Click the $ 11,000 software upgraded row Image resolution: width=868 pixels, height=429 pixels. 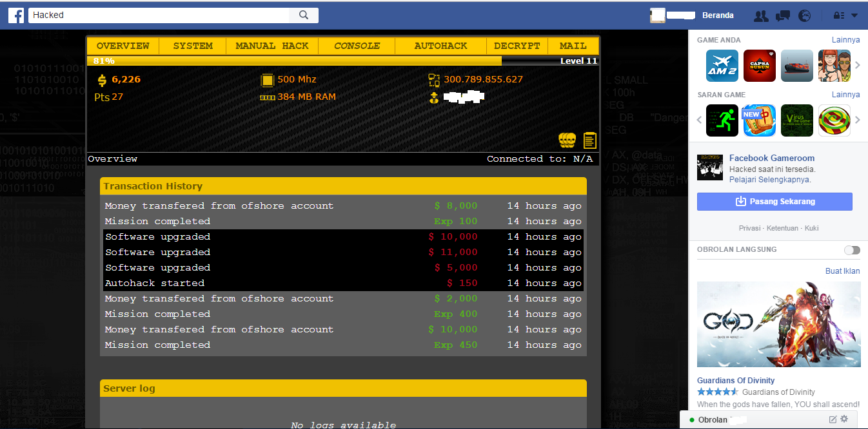coord(344,253)
